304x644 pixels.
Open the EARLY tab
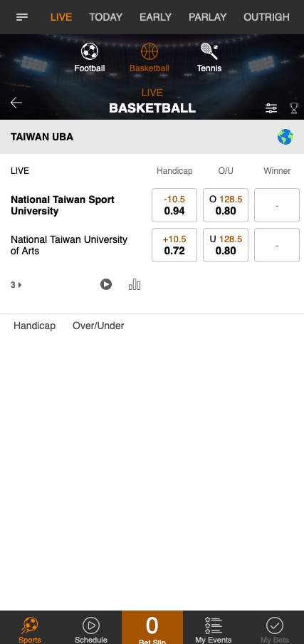(x=155, y=17)
